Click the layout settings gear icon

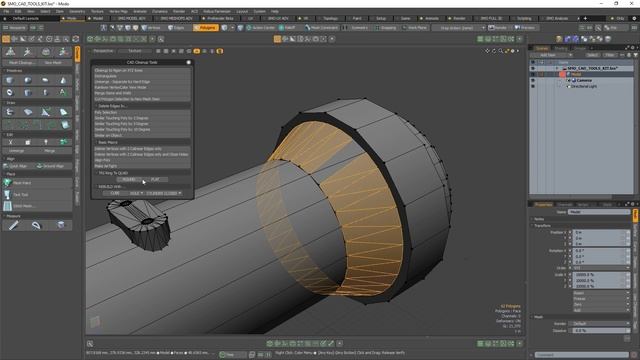(635, 18)
